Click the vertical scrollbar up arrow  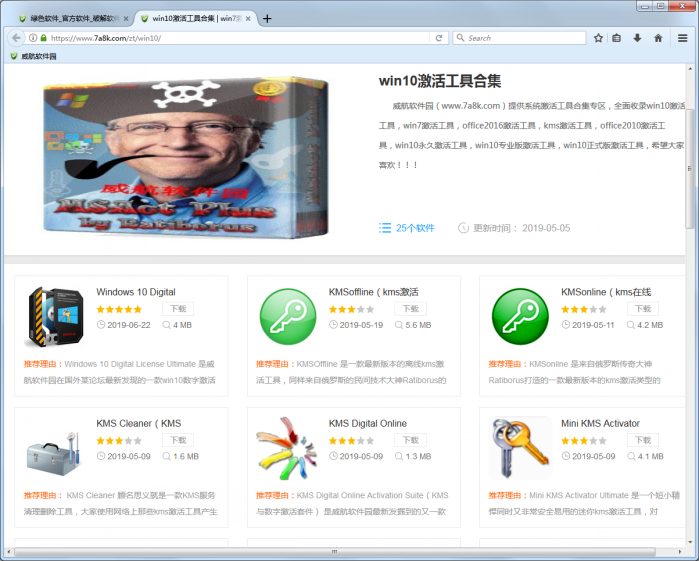pyautogui.click(x=690, y=69)
